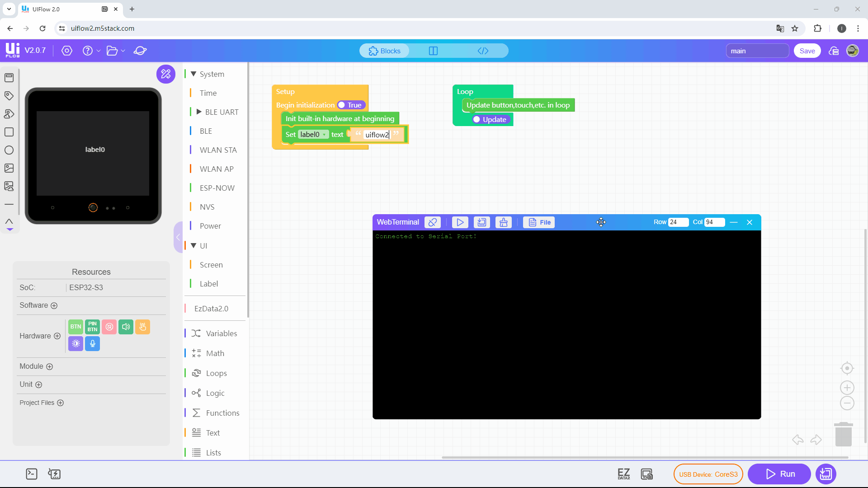The height and width of the screenshot is (488, 868).
Task: Select the title bar widget tool
Action: 9,78
